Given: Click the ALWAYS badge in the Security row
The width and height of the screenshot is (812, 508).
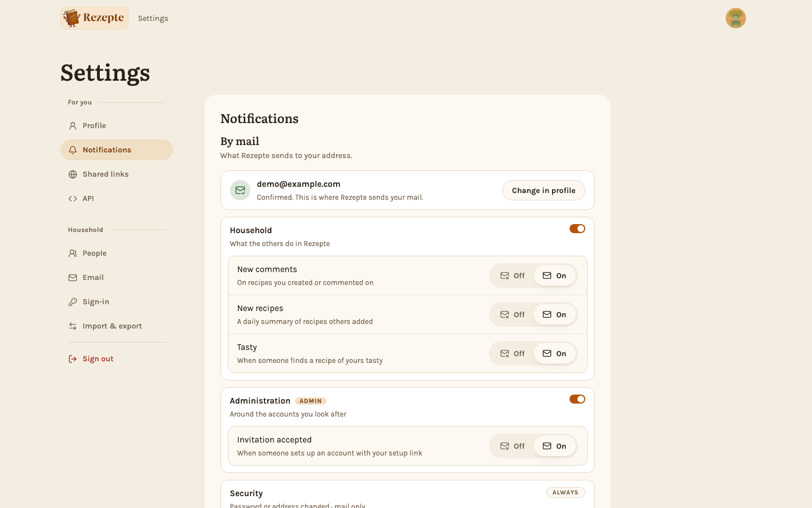Looking at the screenshot, I should [566, 493].
